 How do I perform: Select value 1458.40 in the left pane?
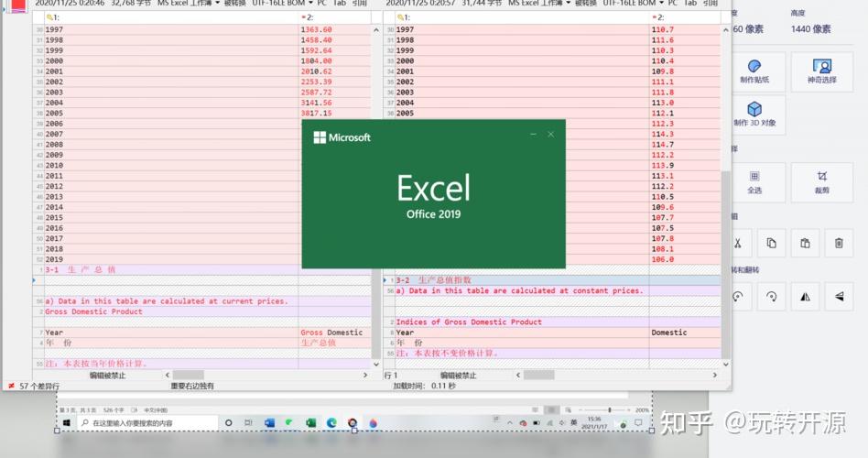pos(317,40)
